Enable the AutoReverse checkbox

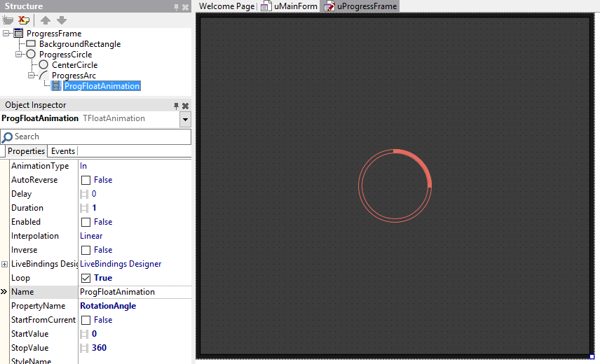[x=86, y=180]
